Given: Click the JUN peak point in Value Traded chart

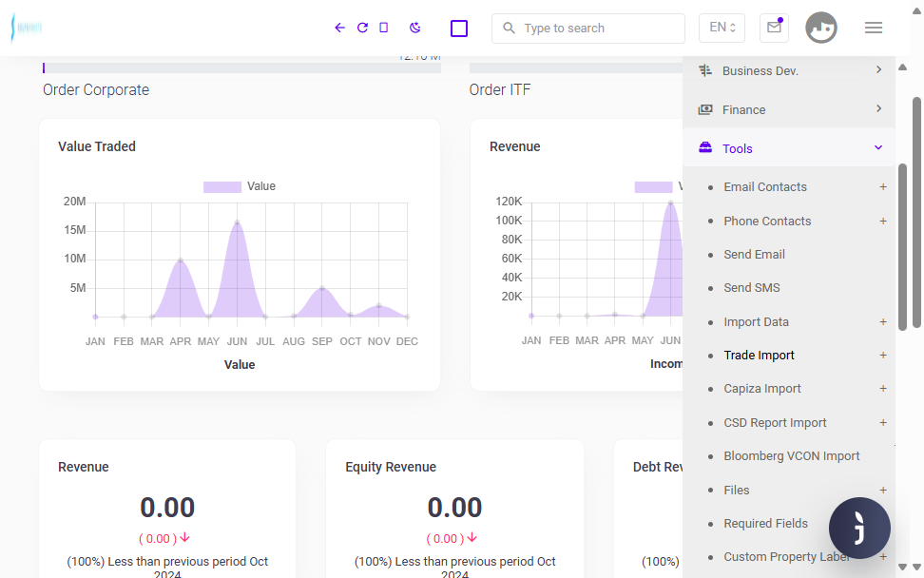Looking at the screenshot, I should pyautogui.click(x=237, y=222).
